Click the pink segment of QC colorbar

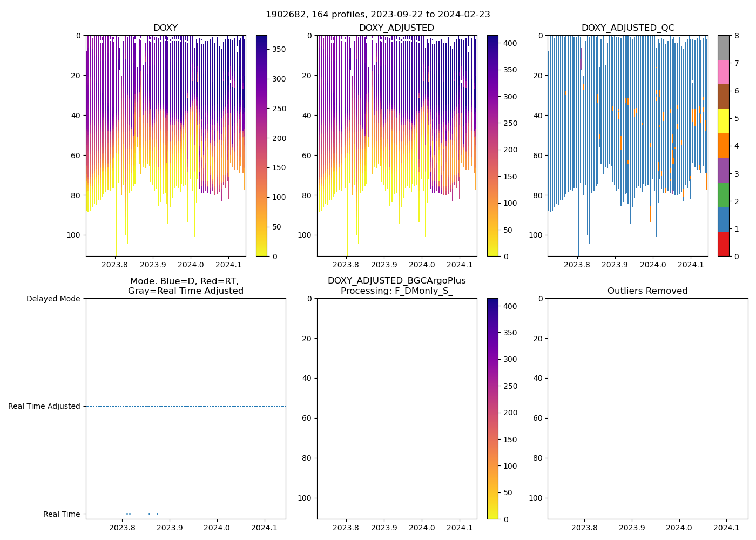point(723,72)
